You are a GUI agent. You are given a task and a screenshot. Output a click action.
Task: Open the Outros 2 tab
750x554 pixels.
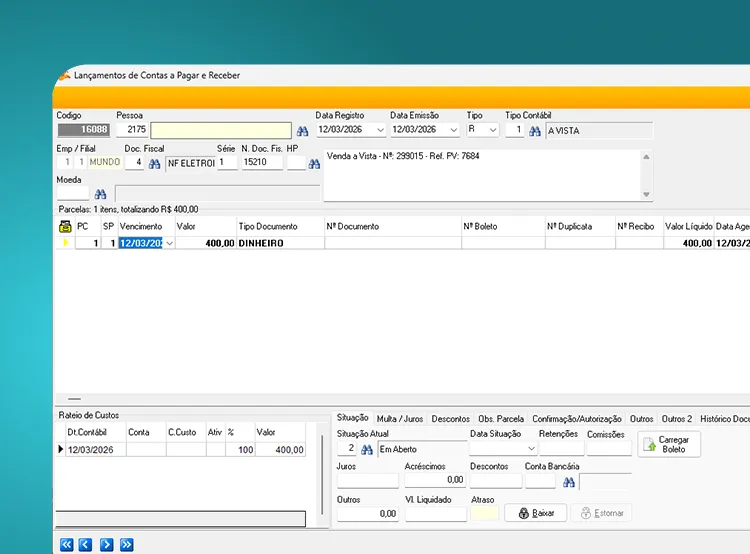[677, 419]
